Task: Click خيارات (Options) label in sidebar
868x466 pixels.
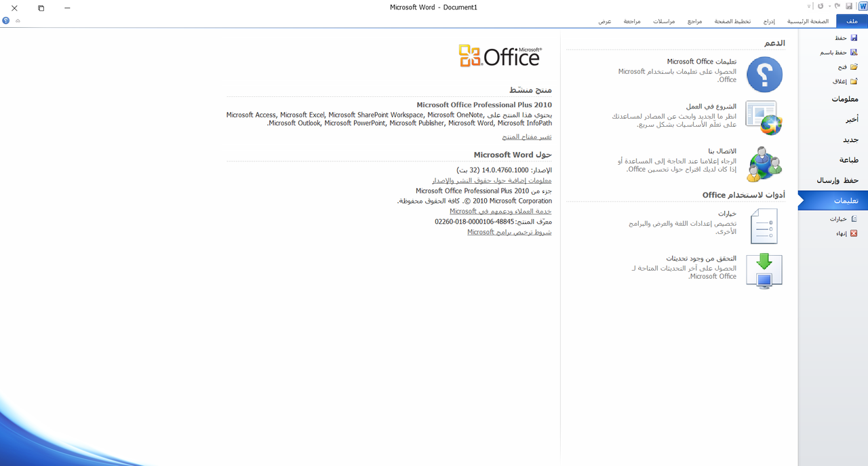Action: coord(838,219)
